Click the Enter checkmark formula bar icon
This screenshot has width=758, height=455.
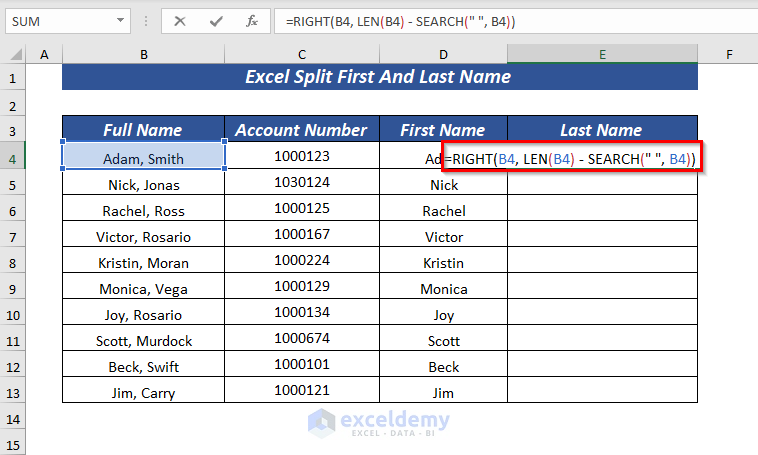tap(215, 20)
